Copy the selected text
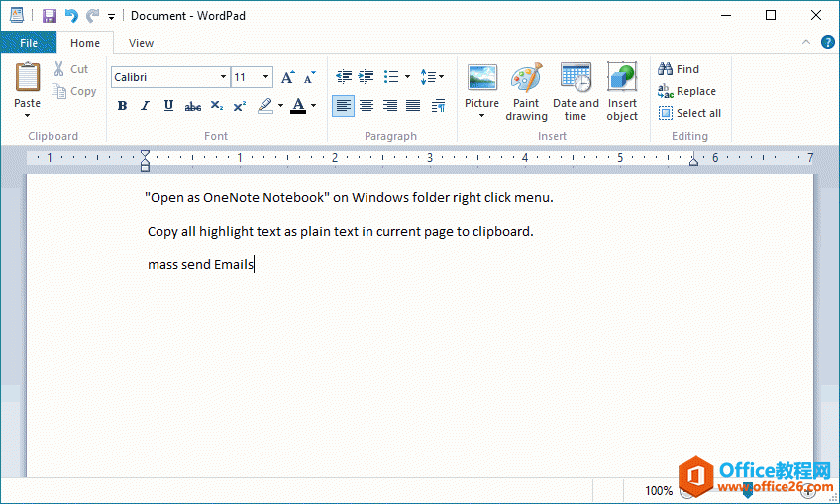The width and height of the screenshot is (840, 504). (x=74, y=91)
